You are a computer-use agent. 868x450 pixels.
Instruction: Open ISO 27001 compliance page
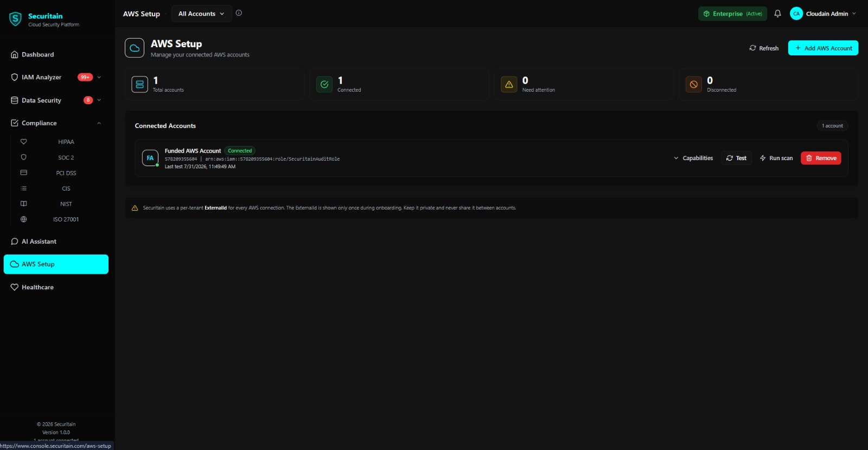click(x=66, y=219)
